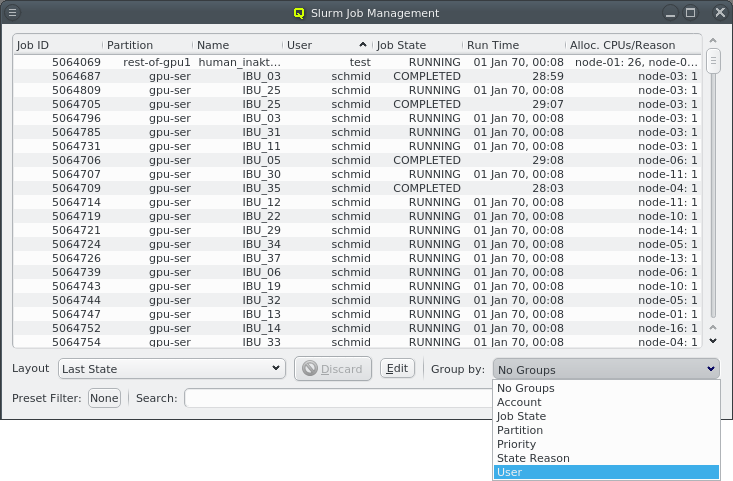733x481 pixels.
Task: Open the window menu icon in title bar
Action: (13, 13)
